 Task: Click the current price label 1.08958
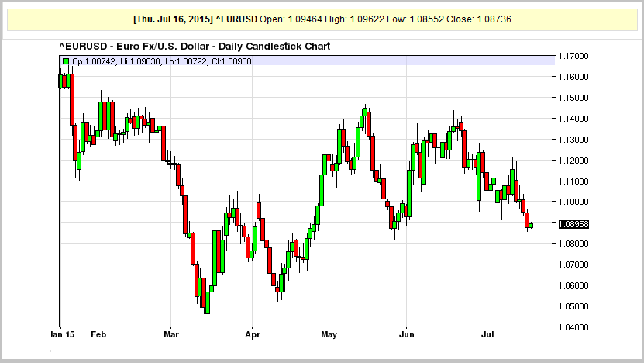(573, 224)
